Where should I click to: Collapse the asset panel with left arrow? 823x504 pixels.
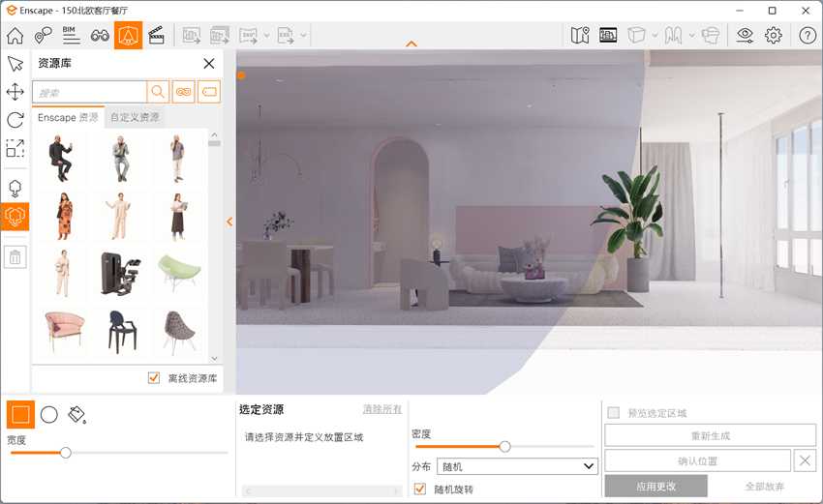229,222
